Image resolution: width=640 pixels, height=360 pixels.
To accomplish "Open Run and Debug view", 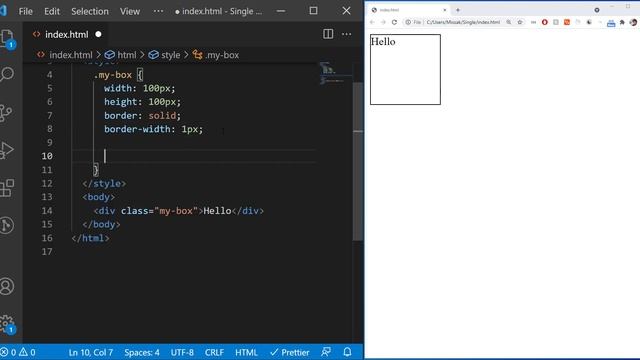I will pos(7,150).
